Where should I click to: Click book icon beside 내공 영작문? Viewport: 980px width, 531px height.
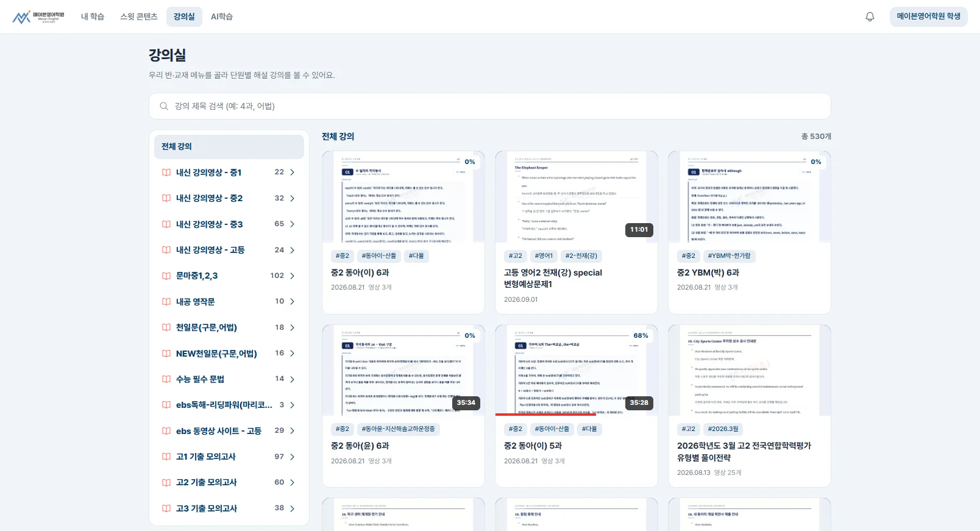pos(166,302)
